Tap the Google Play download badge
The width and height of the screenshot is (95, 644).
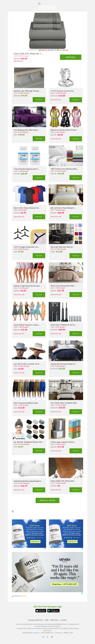click(x=54, y=611)
